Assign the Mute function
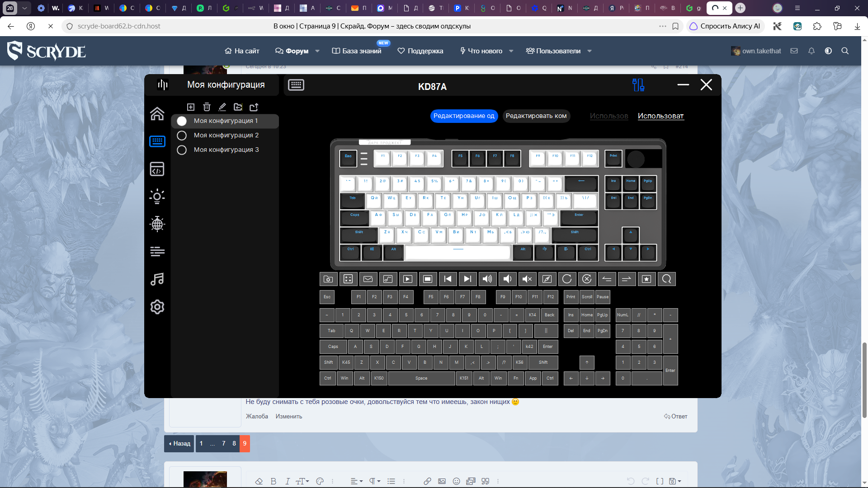This screenshot has height=488, width=868. click(527, 279)
